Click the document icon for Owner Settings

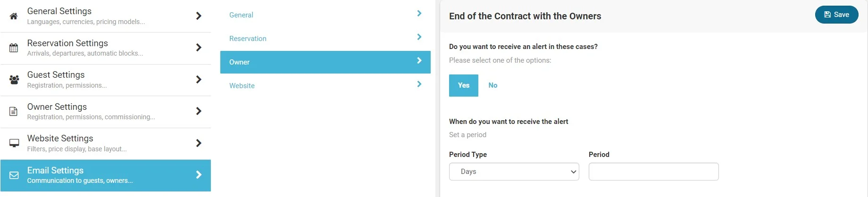pyautogui.click(x=14, y=111)
